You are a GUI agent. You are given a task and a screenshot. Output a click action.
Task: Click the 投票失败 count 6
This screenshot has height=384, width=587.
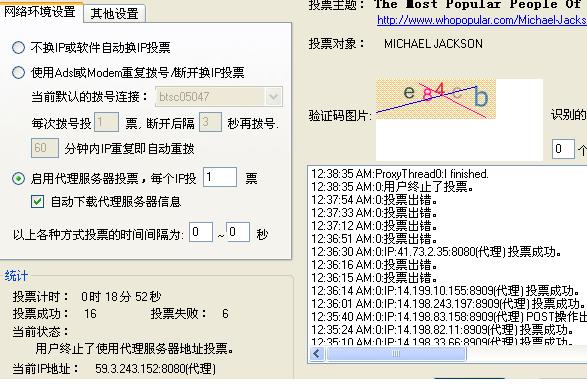tap(225, 314)
